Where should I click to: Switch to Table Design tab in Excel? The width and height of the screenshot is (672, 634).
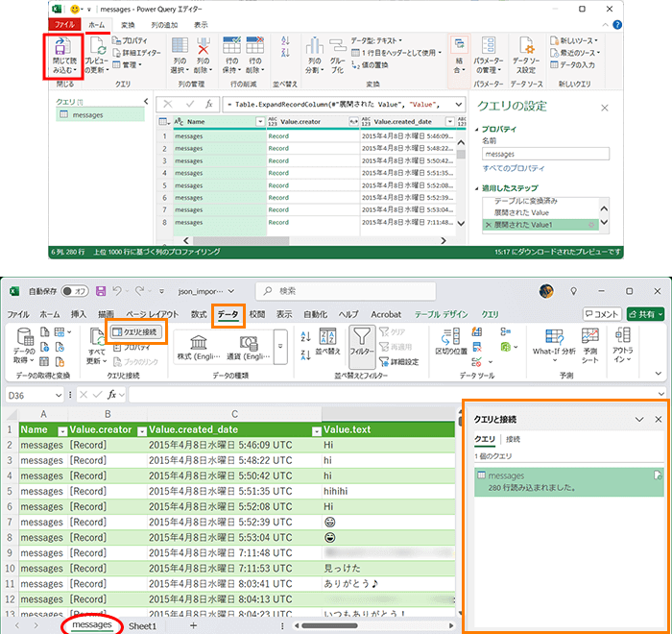click(441, 314)
